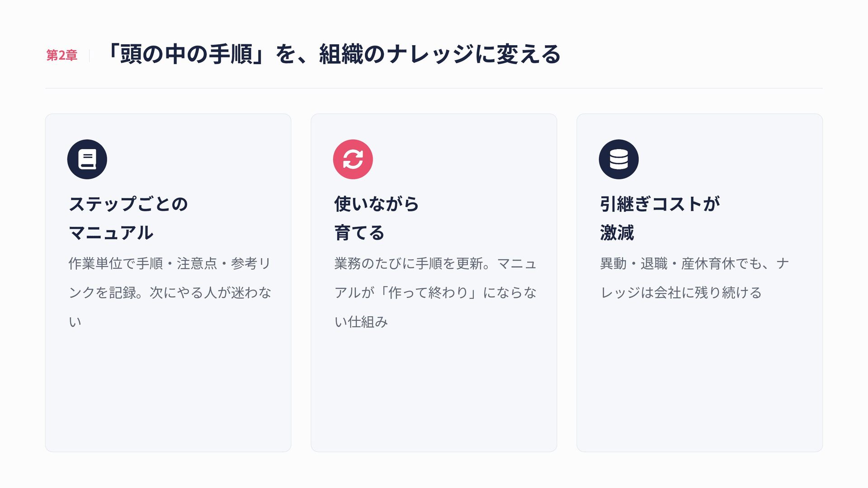Click the word 育てる in middle card heading
The image size is (868, 488).
[x=359, y=233]
